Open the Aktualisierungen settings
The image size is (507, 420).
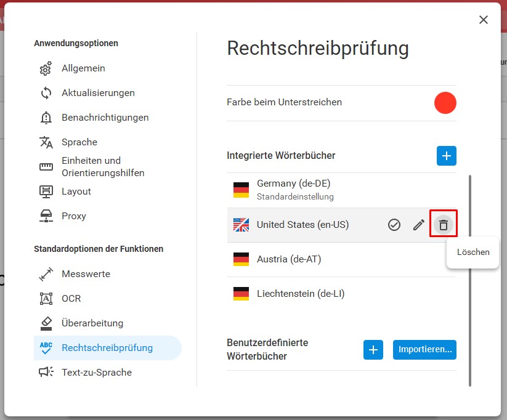107,93
